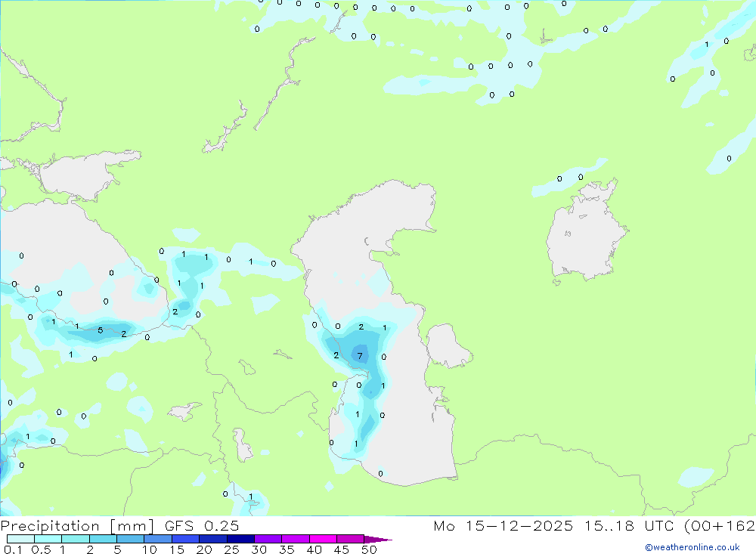Image resolution: width=756 pixels, height=554 pixels.
Task: Click legend swatch between 1 and 2
Action: coord(76,539)
